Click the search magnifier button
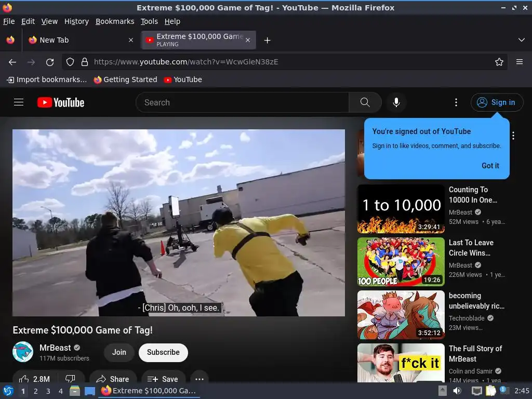The height and width of the screenshot is (399, 532). click(365, 102)
